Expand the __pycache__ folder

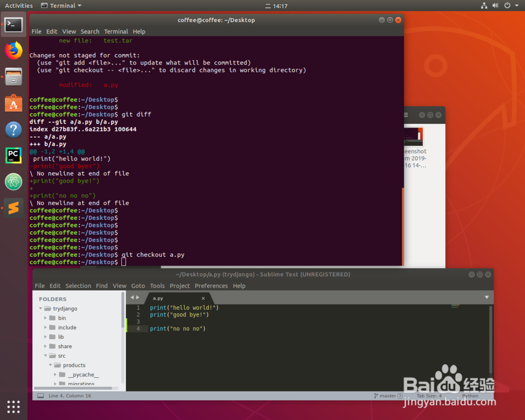(x=55, y=374)
